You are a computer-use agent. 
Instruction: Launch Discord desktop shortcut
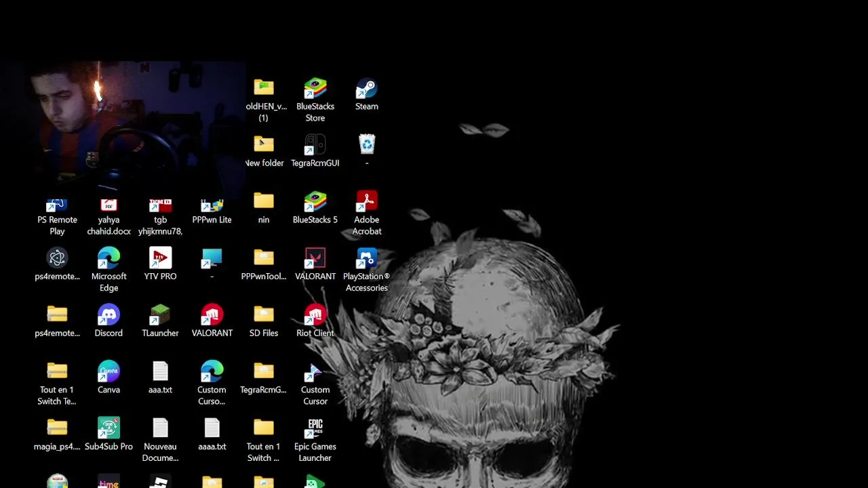click(108, 321)
